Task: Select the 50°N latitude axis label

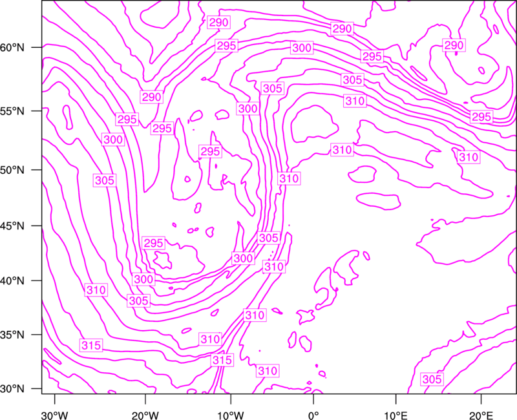Action: coord(12,170)
